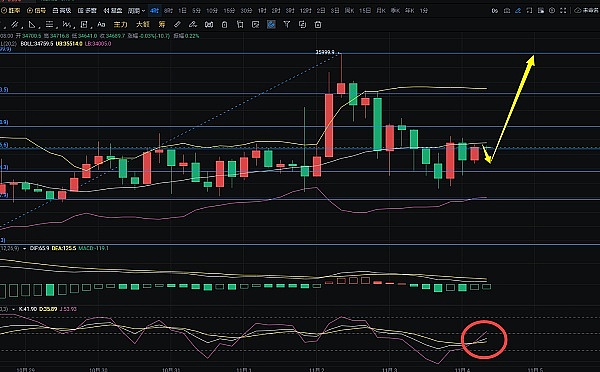The width and height of the screenshot is (600, 372).
Task: Click the trash can delete drawings icon
Action: point(318,24)
